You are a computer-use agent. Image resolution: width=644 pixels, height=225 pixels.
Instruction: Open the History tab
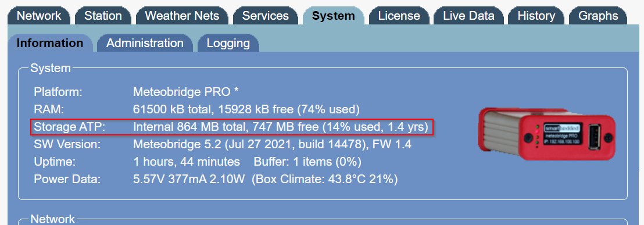pos(536,16)
